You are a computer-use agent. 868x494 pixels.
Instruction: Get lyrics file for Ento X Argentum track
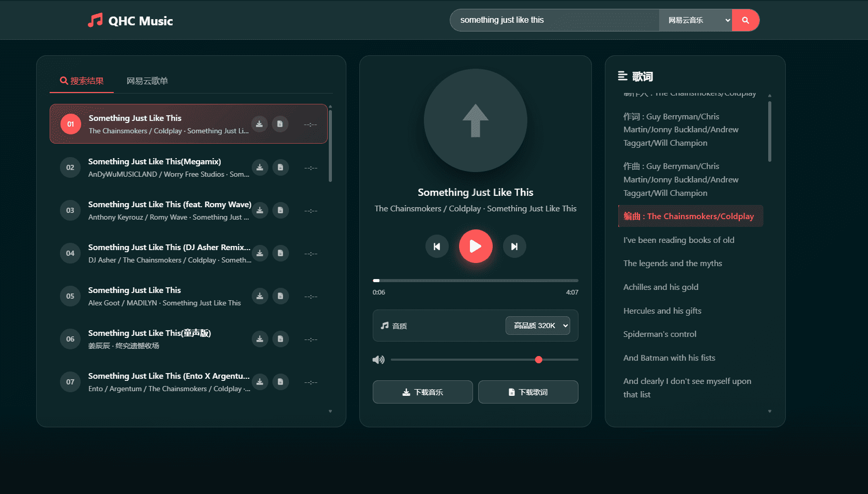(280, 382)
